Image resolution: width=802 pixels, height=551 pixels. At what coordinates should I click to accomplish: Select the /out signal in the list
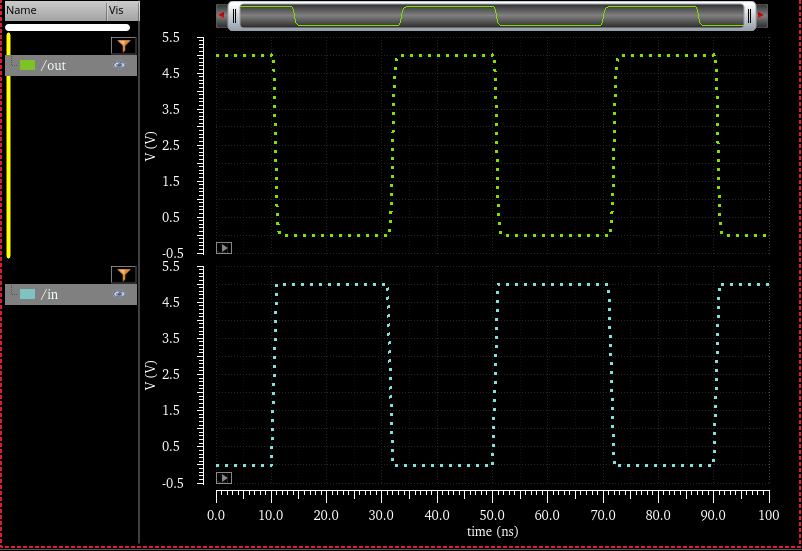(54, 65)
